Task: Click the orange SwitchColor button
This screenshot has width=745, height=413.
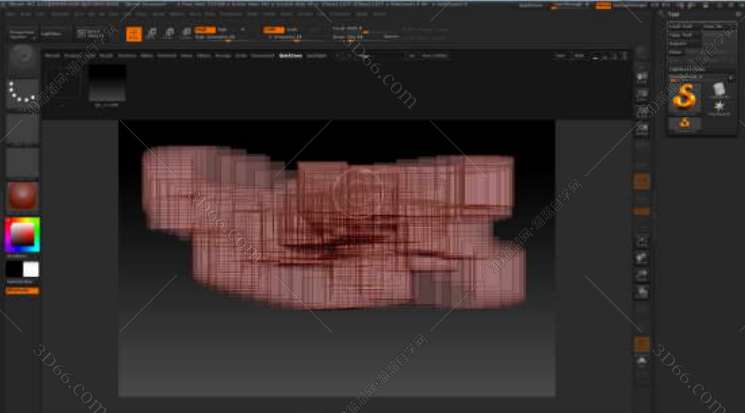Action: click(22, 290)
